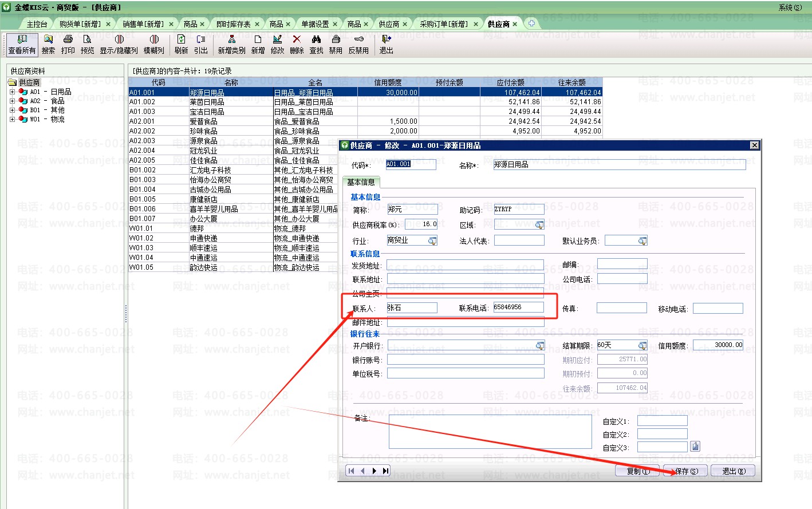Expand the W01 物流 tree node
Viewport: 812px width, 509px height.
[x=12, y=119]
